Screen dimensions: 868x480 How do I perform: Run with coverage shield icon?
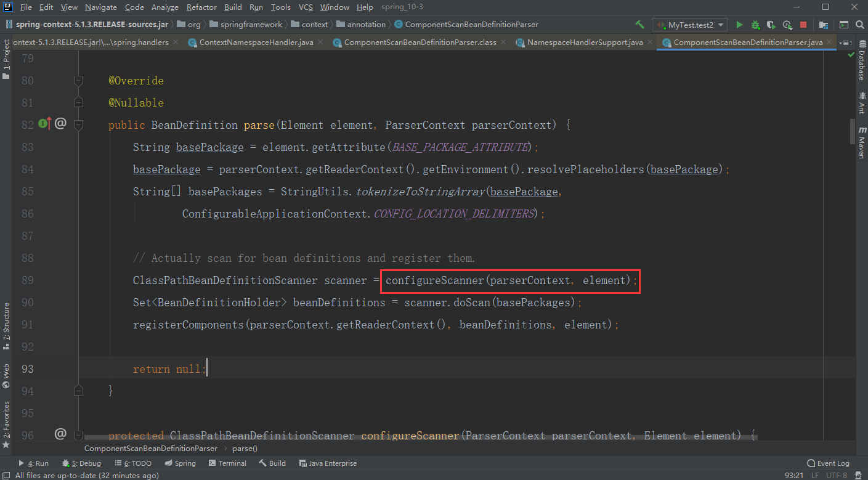click(771, 25)
